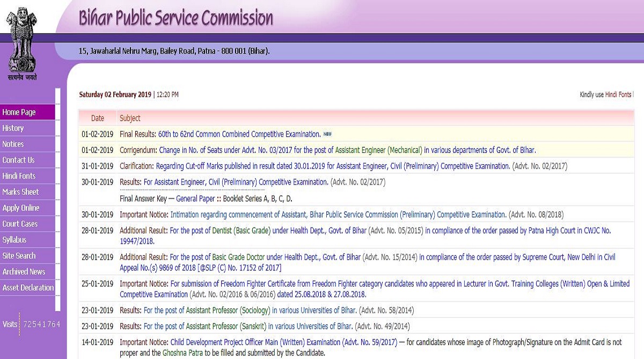Click the Visits counter 72541764
This screenshot has height=359, width=644.
[41, 325]
